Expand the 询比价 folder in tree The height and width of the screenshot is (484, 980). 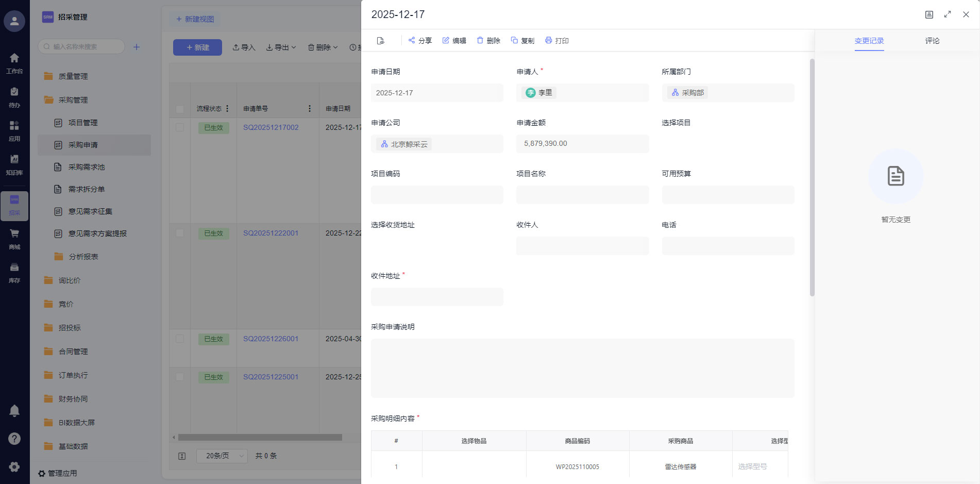[x=70, y=280]
